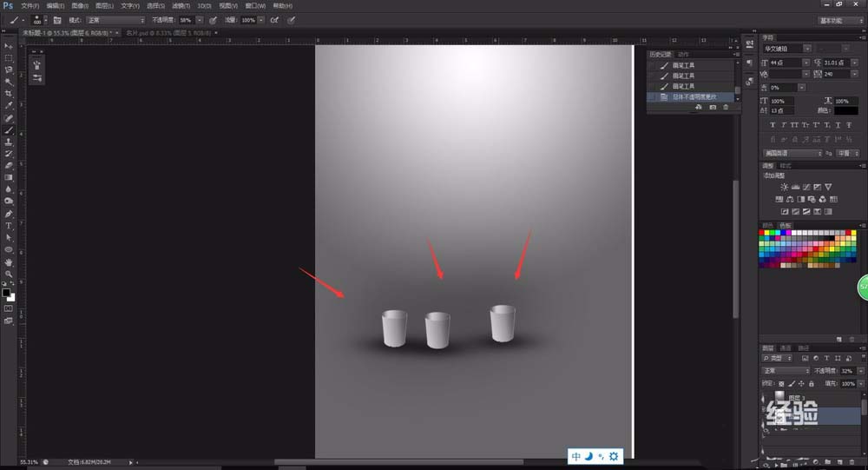Open the brush blend mode 正常 dropdown
Viewport: 868px width, 470px height.
(115, 20)
